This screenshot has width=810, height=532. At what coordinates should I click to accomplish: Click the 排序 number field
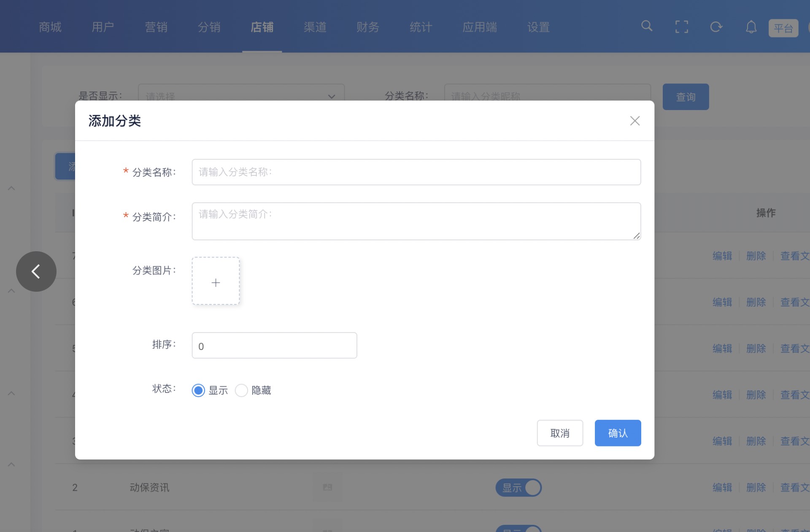pos(274,346)
